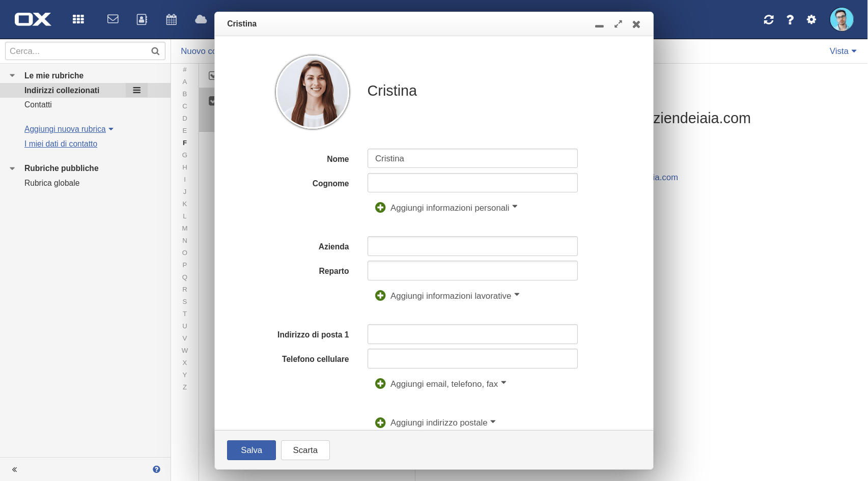Open the app launcher grid

[78, 19]
